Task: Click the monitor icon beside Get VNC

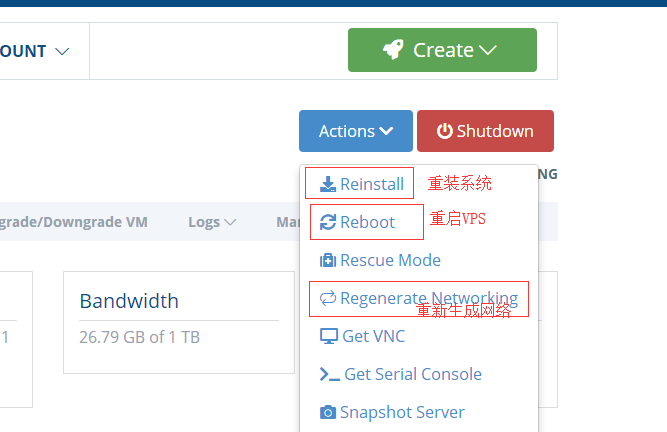Action: point(329,336)
